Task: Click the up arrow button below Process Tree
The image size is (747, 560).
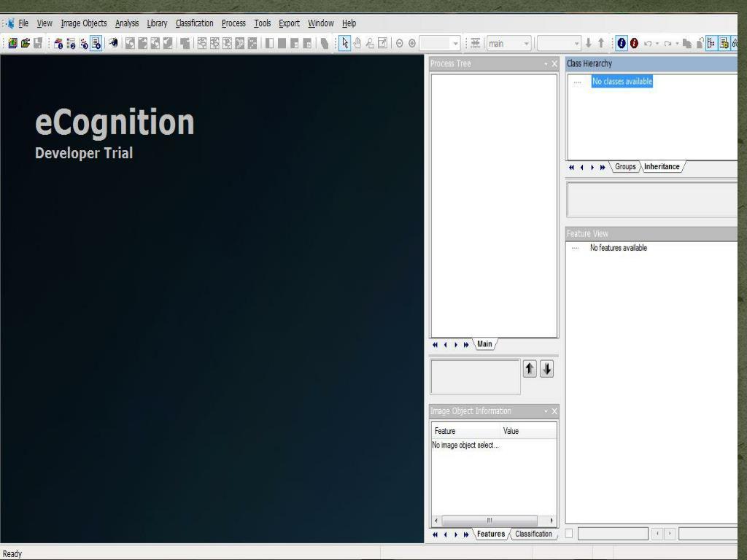Action: 530,369
